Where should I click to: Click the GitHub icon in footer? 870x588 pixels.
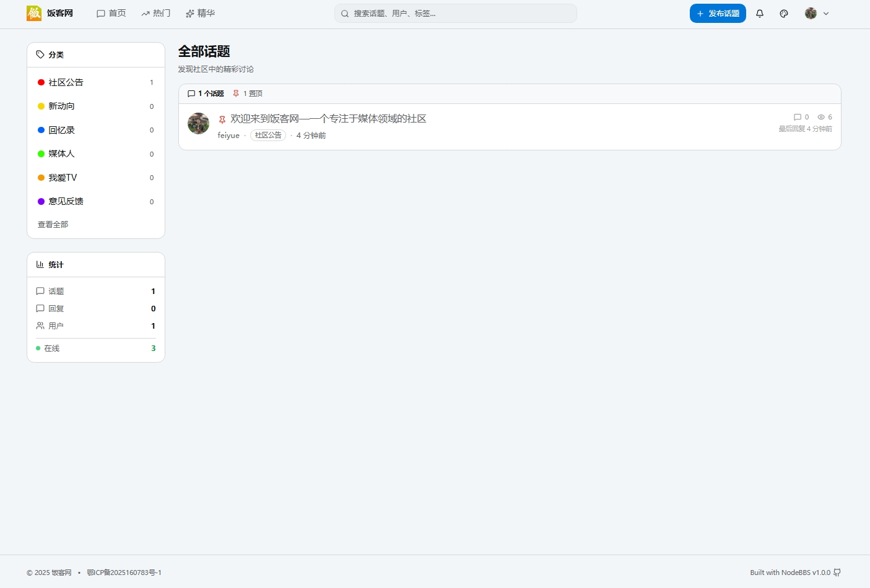click(x=837, y=573)
